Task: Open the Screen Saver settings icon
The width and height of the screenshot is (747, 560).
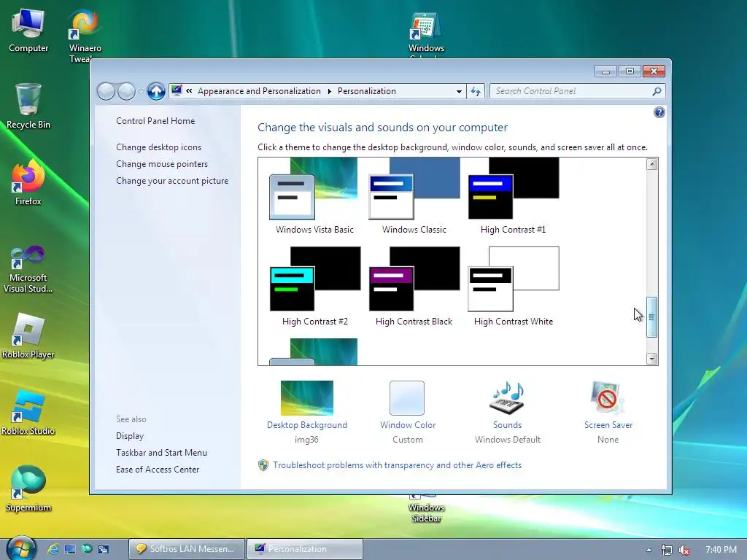Action: (608, 397)
